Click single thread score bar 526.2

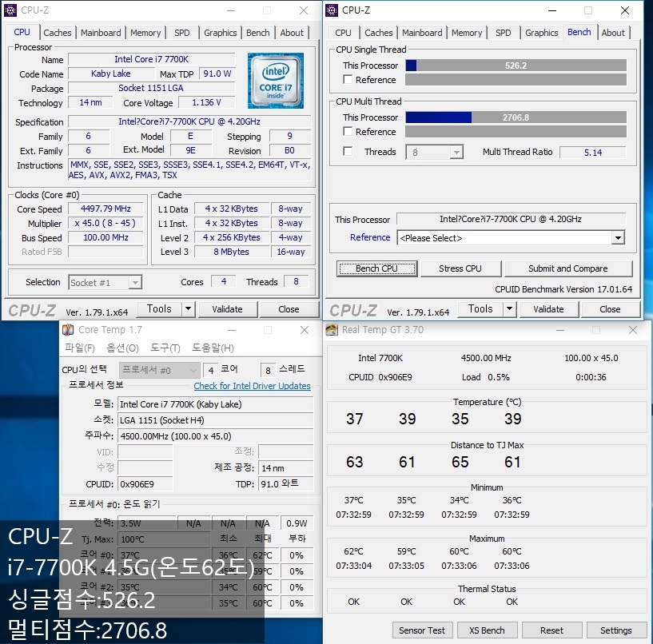point(516,66)
